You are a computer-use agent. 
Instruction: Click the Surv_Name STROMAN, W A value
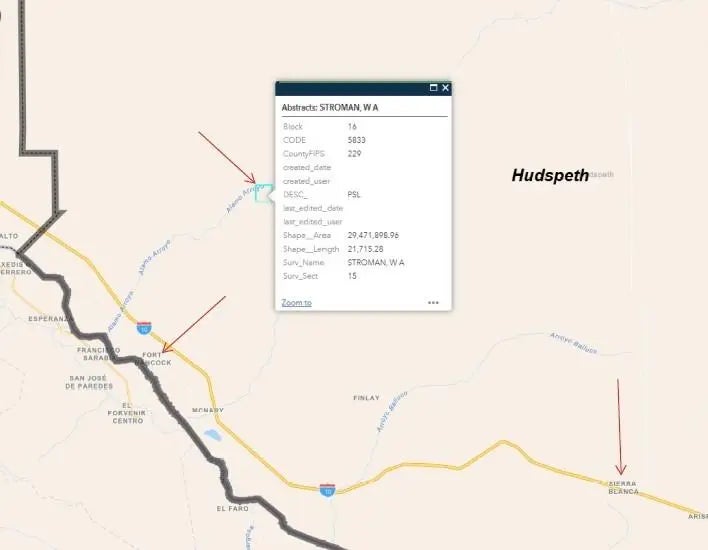[x=376, y=262]
